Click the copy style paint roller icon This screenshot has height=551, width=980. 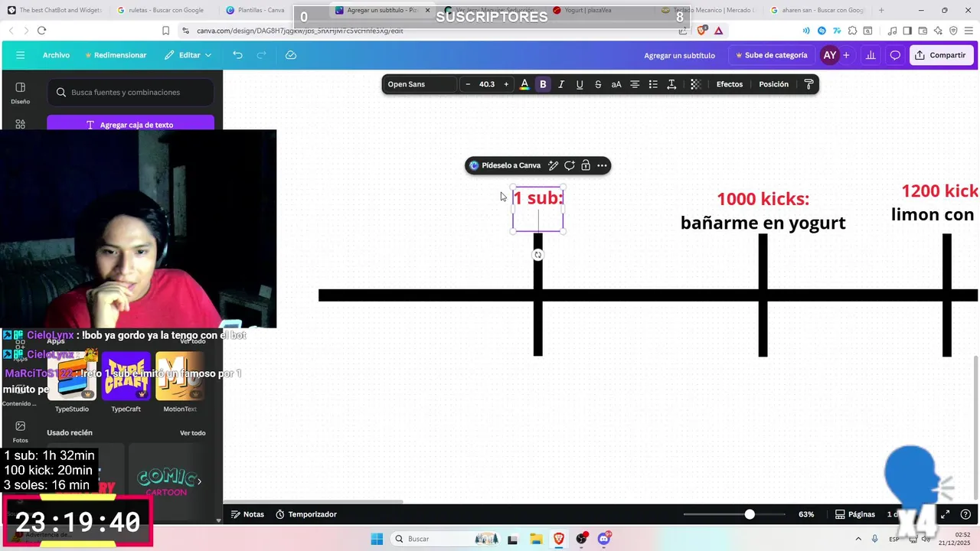click(x=808, y=84)
